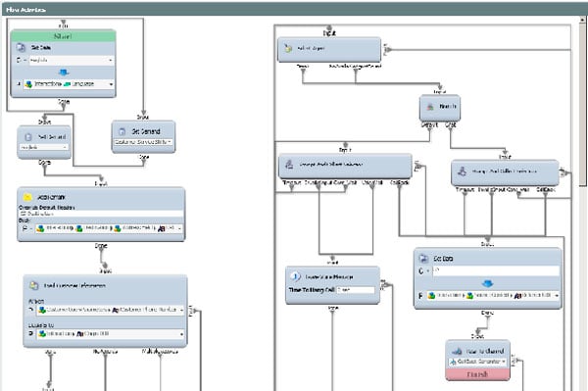The width and height of the screenshot is (588, 391).
Task: Click the blue down-arrow icon inside the Start node
Action: point(64,72)
